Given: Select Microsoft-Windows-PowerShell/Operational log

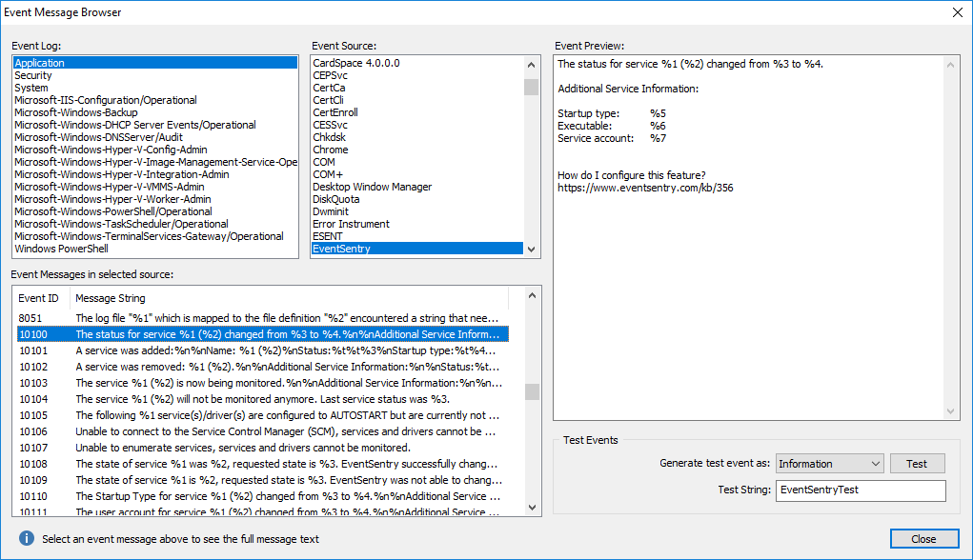Looking at the screenshot, I should click(154, 211).
